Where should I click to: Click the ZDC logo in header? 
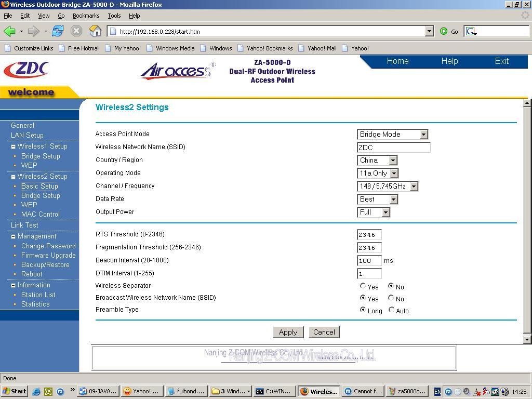tap(26, 70)
